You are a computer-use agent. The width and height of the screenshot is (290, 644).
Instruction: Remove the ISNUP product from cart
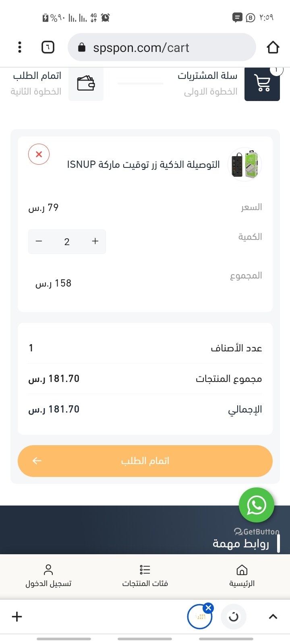(39, 154)
